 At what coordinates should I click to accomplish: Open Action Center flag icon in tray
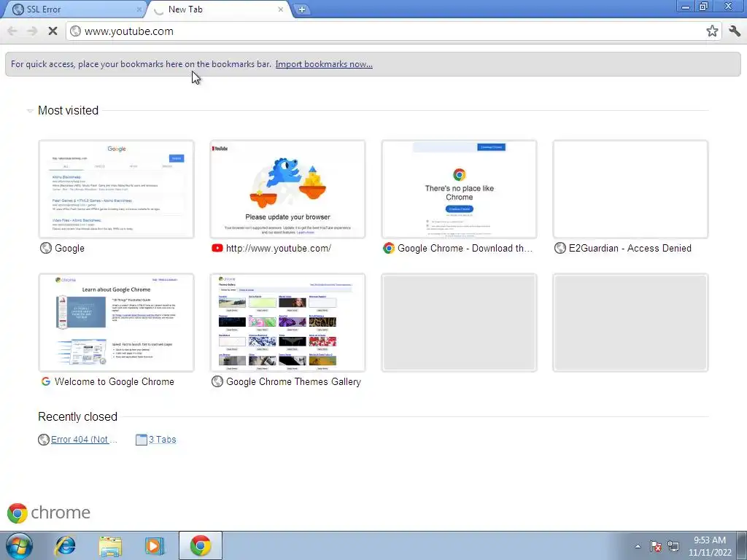coord(656,546)
